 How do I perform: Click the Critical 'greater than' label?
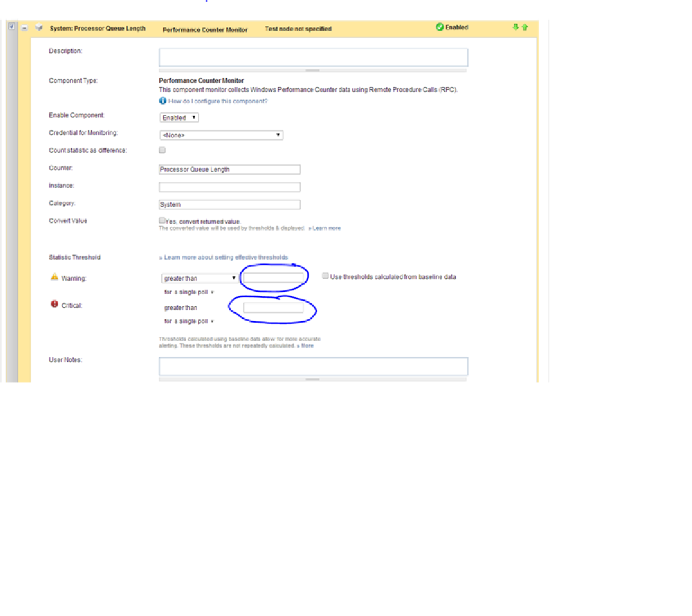(x=180, y=307)
